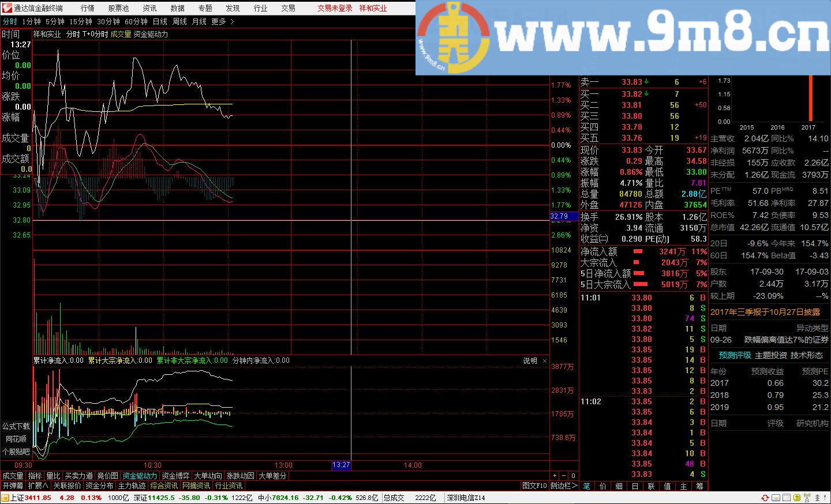
Task: Open the 行业资讯 tab
Action: click(229, 486)
